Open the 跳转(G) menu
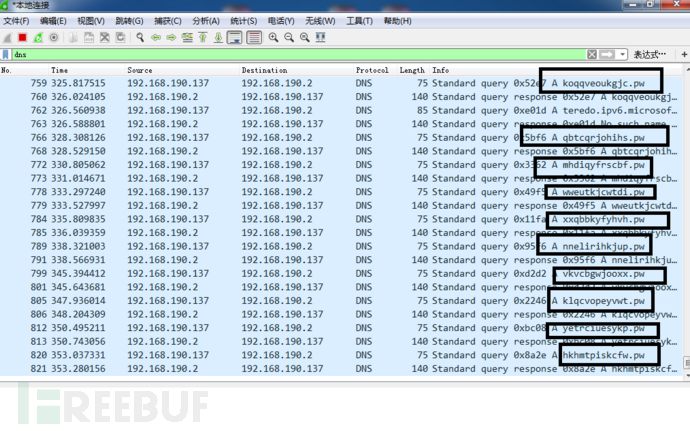Image resolution: width=690 pixels, height=431 pixels. click(x=129, y=21)
